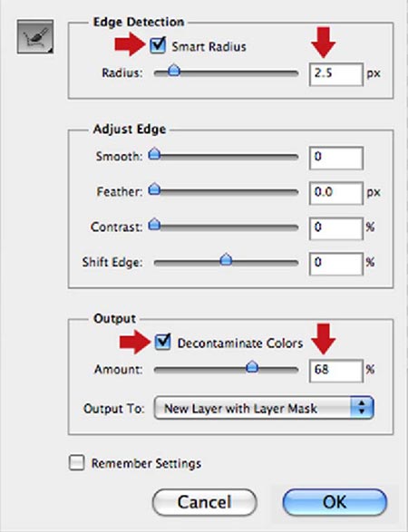The height and width of the screenshot is (532, 408).
Task: Click the Feather value input field
Action: tap(336, 193)
